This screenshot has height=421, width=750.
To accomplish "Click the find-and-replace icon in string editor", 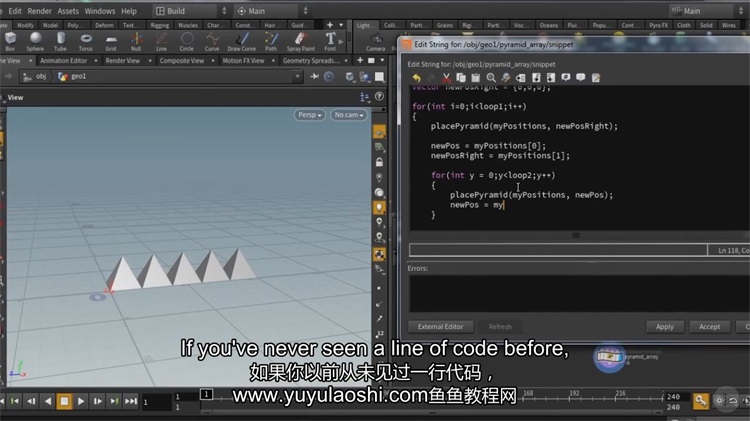I will coord(506,78).
